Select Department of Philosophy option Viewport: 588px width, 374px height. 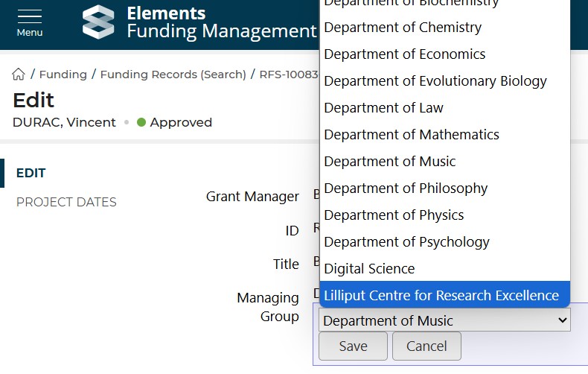(x=406, y=188)
